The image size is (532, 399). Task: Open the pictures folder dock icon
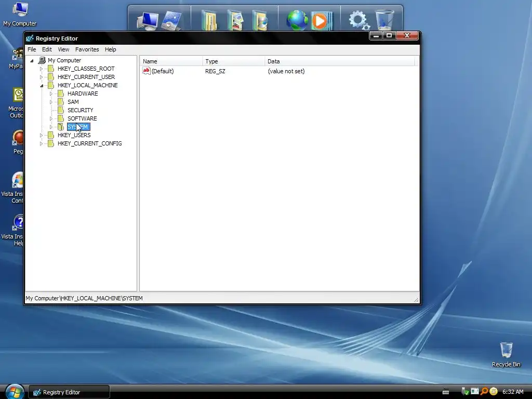235,20
